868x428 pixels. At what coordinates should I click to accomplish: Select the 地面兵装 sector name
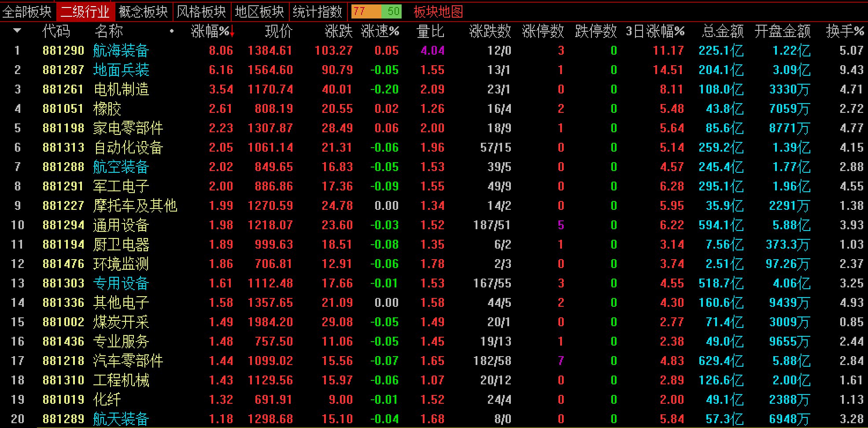pos(121,70)
